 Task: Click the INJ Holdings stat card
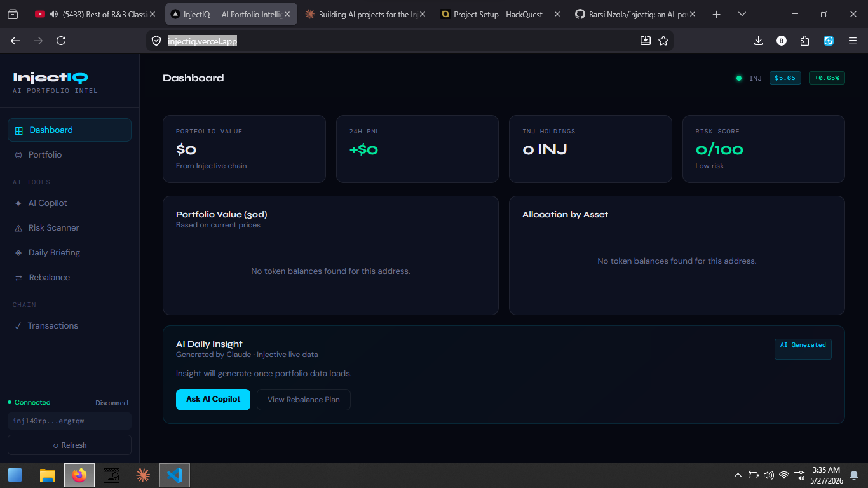pyautogui.click(x=590, y=149)
